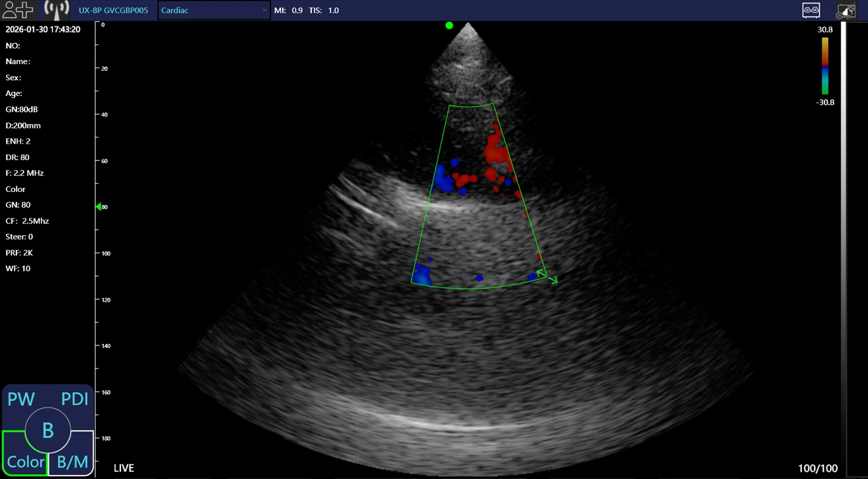Screen dimensions: 868x479
Task: Toggle Color Doppler mode off
Action: [24, 460]
